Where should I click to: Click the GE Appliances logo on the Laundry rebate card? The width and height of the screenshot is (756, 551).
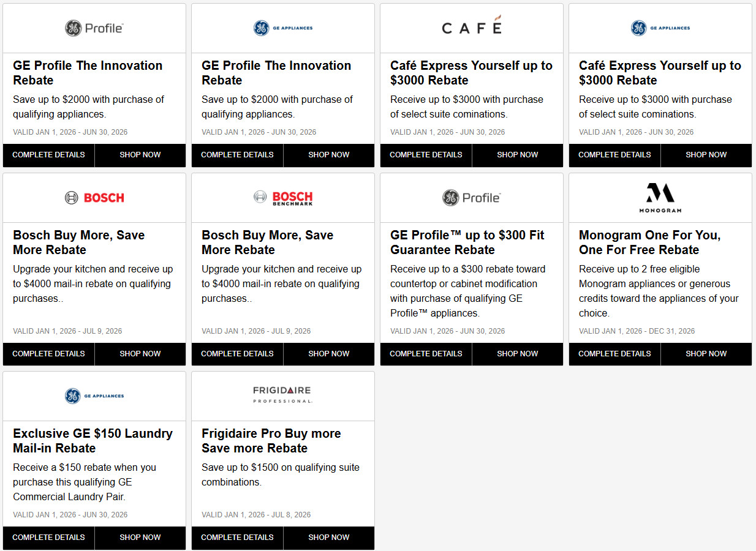point(94,396)
